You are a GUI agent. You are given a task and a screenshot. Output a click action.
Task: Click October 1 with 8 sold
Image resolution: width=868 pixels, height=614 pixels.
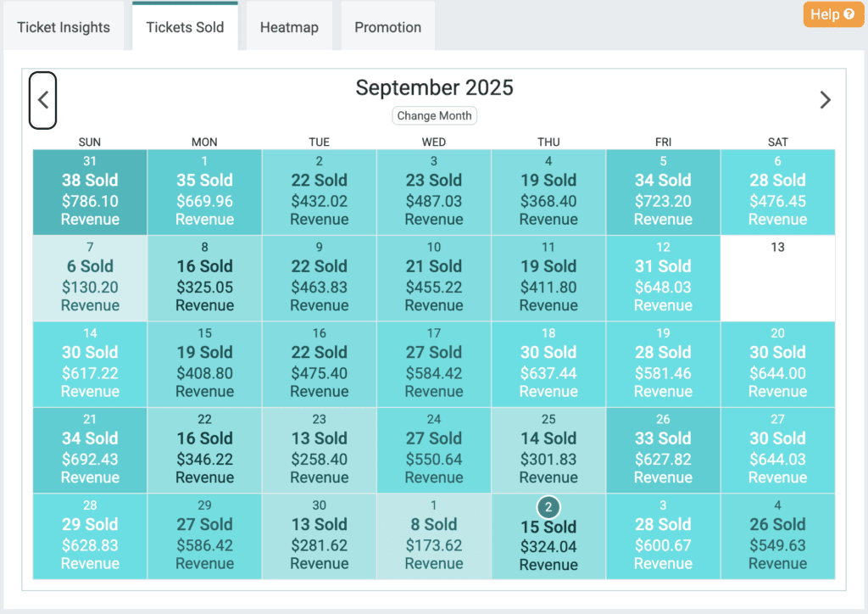[434, 537]
